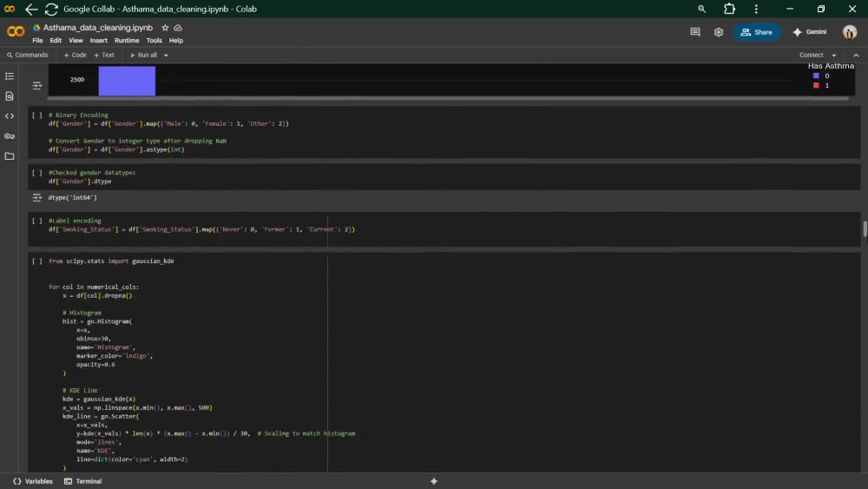Viewport: 868px width, 489px height.
Task: Open the File menu
Action: 37,41
